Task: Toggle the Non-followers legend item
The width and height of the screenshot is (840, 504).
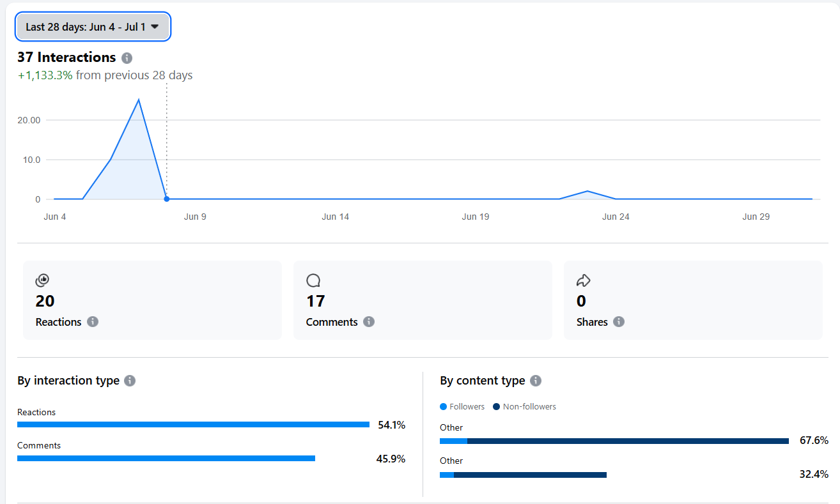Action: (x=524, y=407)
